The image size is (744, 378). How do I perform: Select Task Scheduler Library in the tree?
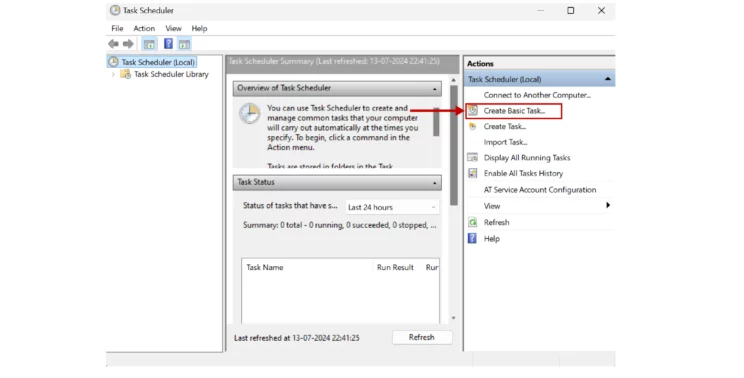pos(171,74)
